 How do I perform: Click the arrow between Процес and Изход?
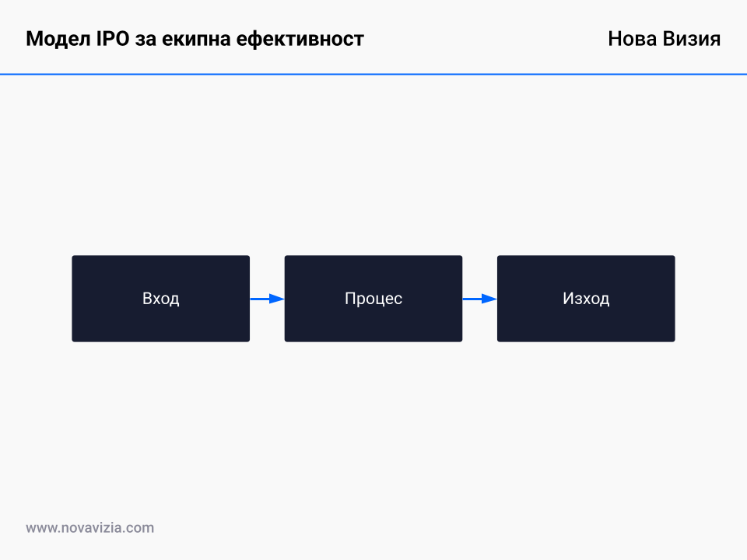coord(480,298)
